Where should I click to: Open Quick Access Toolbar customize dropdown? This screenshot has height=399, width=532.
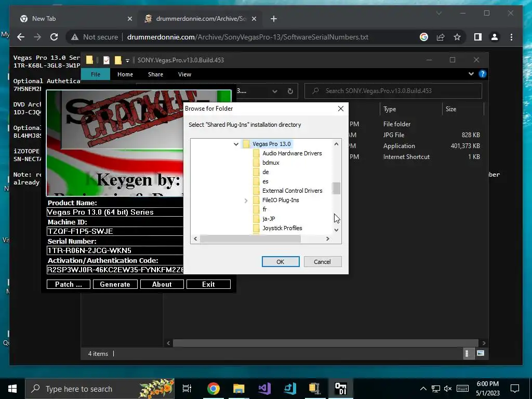pos(128,60)
